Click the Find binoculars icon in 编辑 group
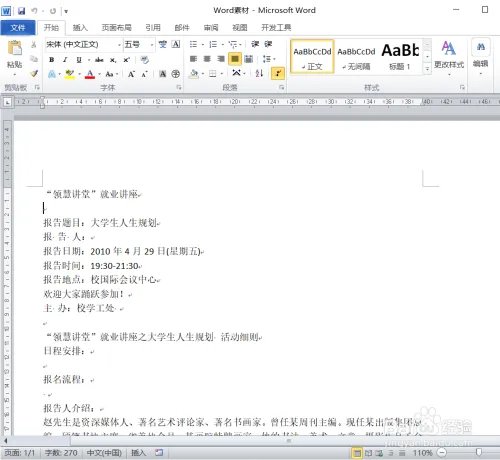The height and width of the screenshot is (460, 500). [x=481, y=47]
